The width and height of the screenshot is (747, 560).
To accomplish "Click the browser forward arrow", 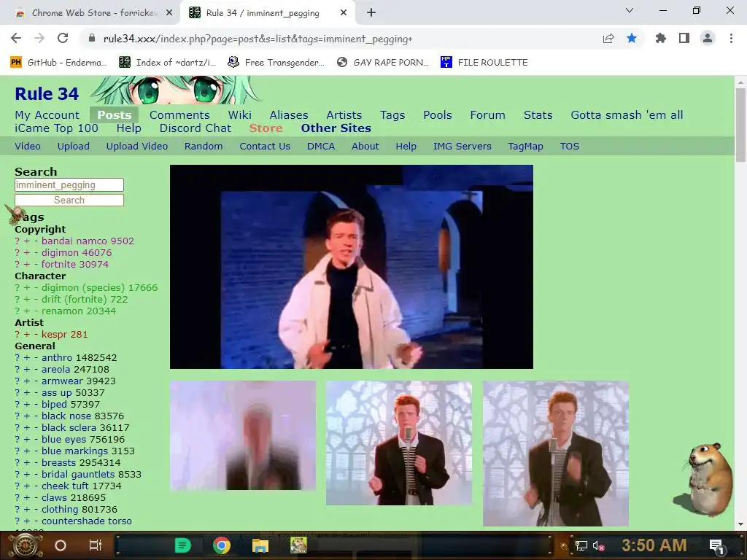I will [39, 39].
